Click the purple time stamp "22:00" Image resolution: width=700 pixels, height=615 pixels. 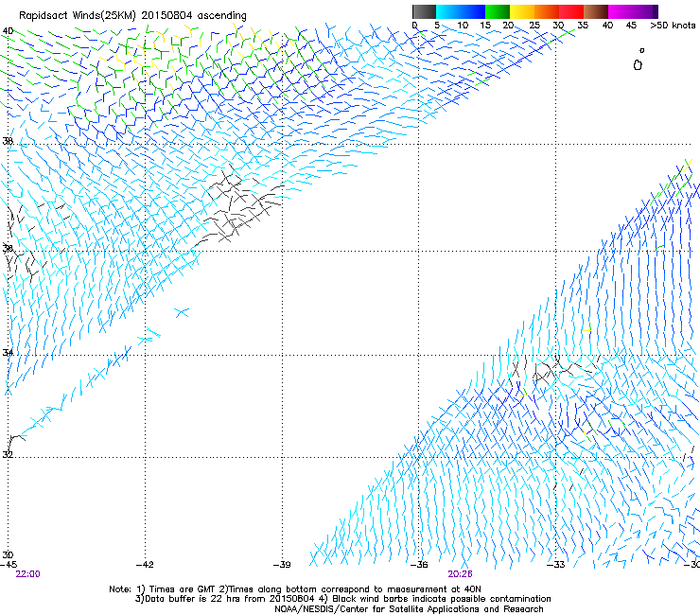[x=27, y=574]
